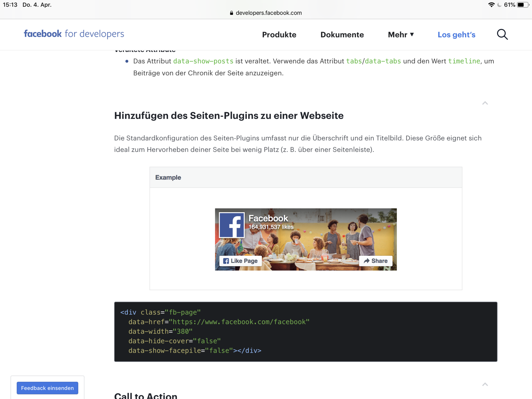Click the facebook for developers logo
The image size is (532, 399).
coord(74,34)
